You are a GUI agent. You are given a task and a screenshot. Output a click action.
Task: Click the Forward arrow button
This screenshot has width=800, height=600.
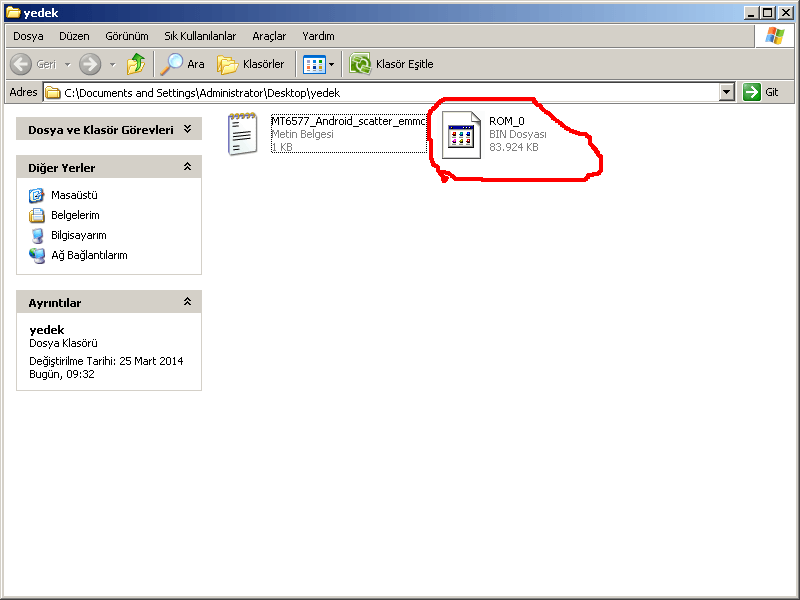pyautogui.click(x=90, y=64)
